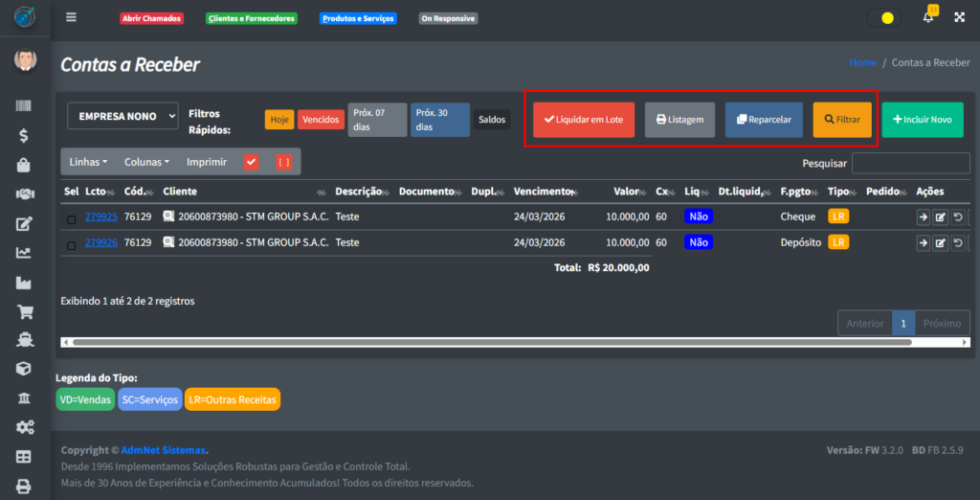This screenshot has width=980, height=500.
Task: Click the Produtos e Serviços top tab
Action: pyautogui.click(x=358, y=18)
